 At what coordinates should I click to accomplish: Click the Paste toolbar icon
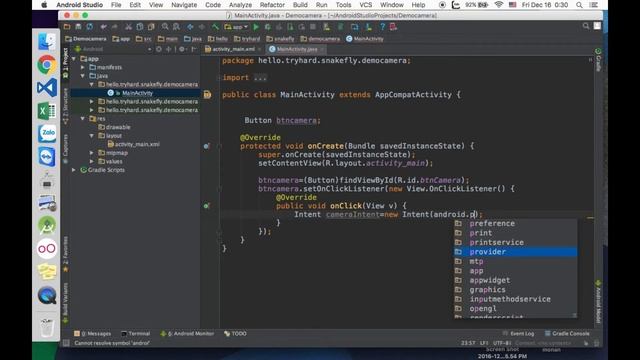click(151, 27)
